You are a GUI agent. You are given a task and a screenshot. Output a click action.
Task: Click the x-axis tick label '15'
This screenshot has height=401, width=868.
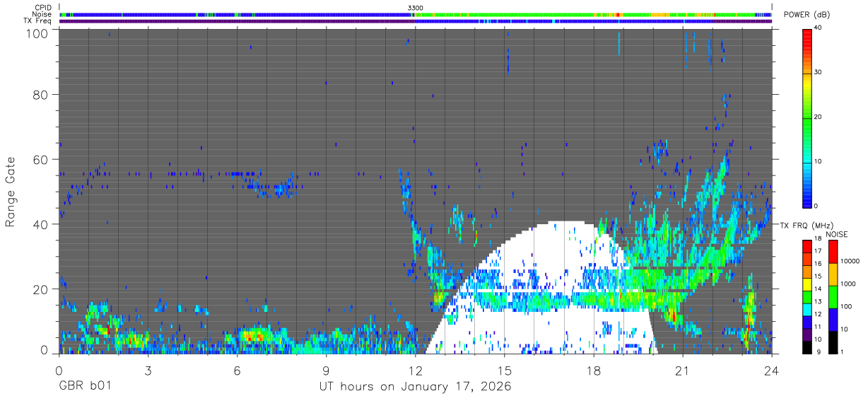[505, 371]
